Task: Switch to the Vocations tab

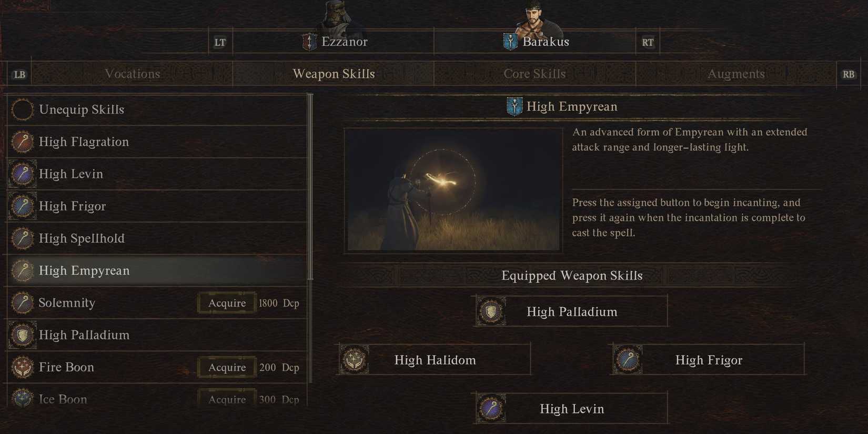Action: click(x=132, y=74)
